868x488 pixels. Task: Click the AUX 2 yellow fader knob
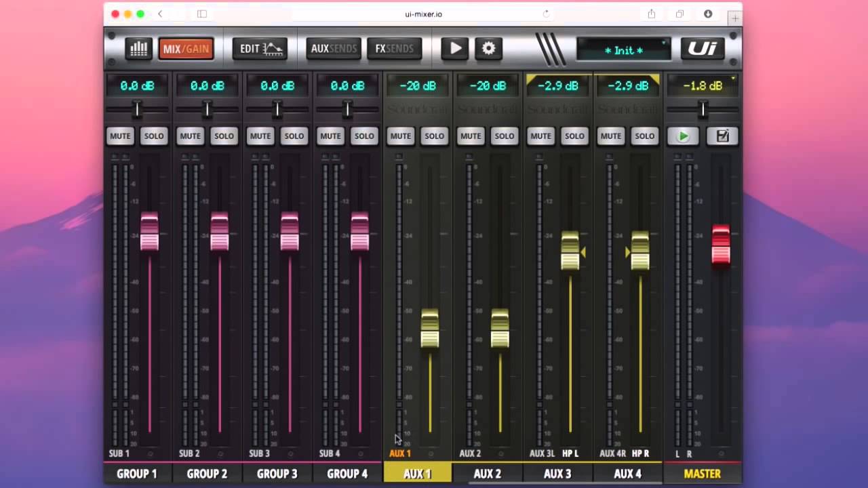(500, 329)
